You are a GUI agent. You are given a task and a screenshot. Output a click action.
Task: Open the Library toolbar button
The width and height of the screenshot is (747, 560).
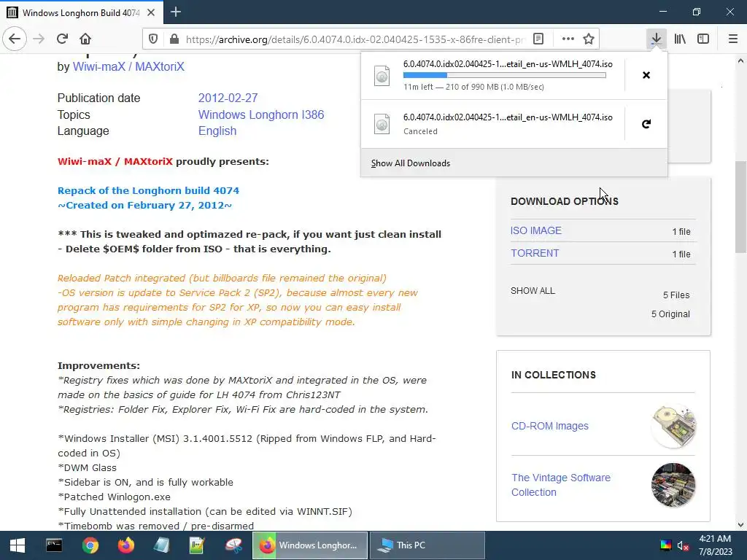[x=680, y=39]
